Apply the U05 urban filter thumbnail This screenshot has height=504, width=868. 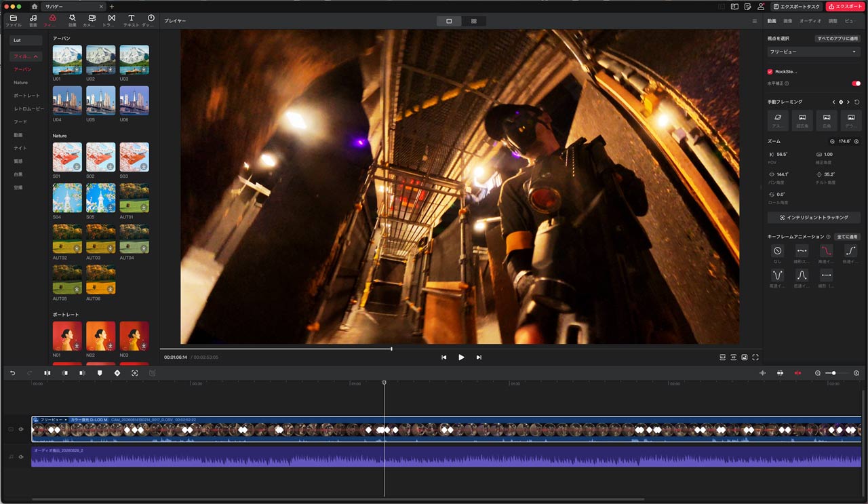point(100,100)
